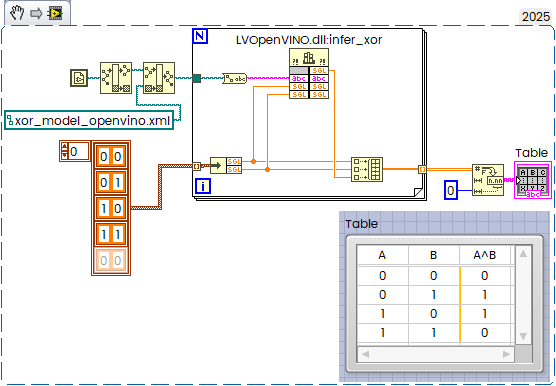Select the Table indicator terminal

click(x=533, y=180)
